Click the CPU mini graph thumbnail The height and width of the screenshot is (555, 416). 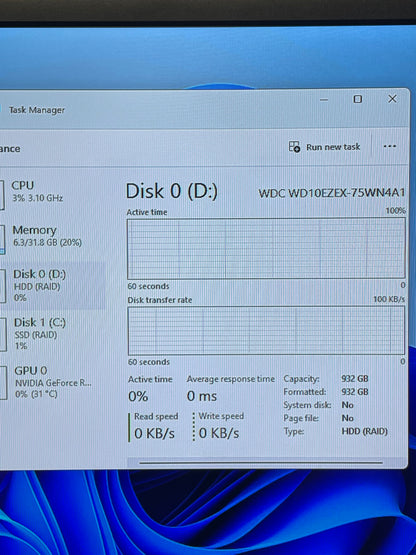(x=2, y=195)
